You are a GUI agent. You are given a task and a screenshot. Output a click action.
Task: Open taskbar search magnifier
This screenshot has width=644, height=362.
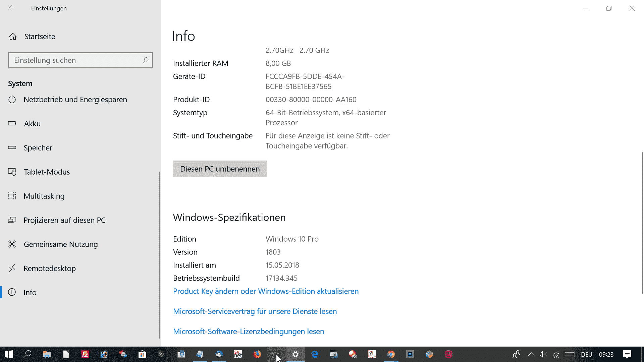tap(28, 354)
